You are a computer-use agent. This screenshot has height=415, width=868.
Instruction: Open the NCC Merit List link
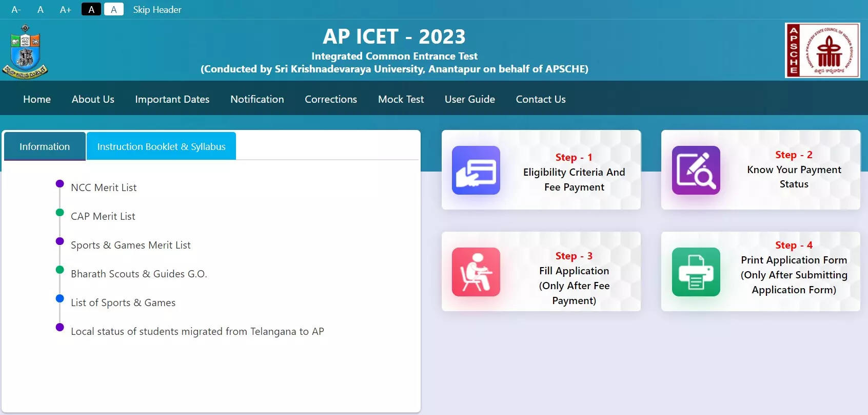tap(104, 187)
